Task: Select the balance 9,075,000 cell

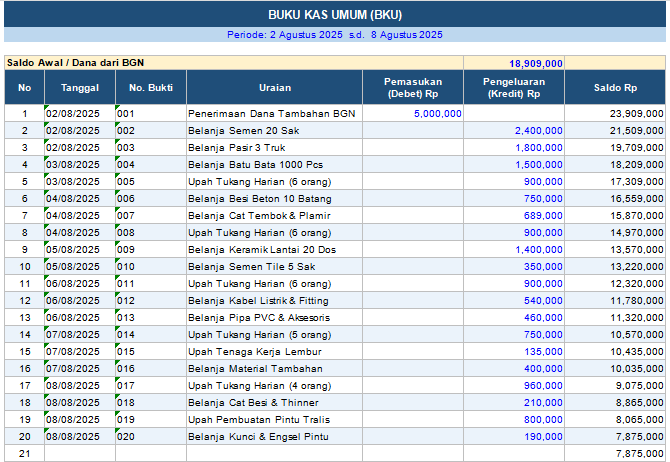Action: pyautogui.click(x=615, y=385)
